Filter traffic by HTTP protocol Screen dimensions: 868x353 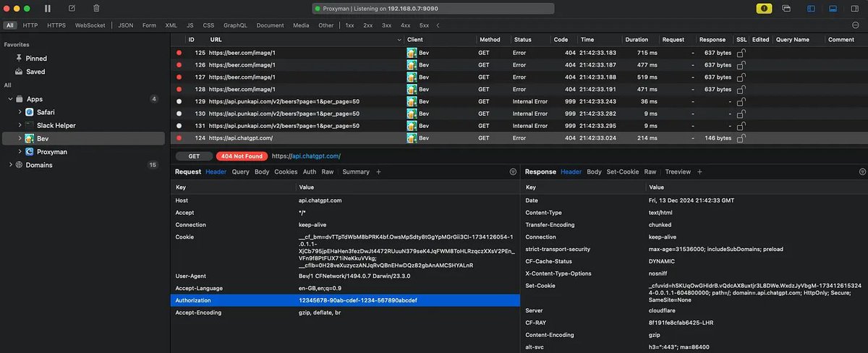click(30, 25)
